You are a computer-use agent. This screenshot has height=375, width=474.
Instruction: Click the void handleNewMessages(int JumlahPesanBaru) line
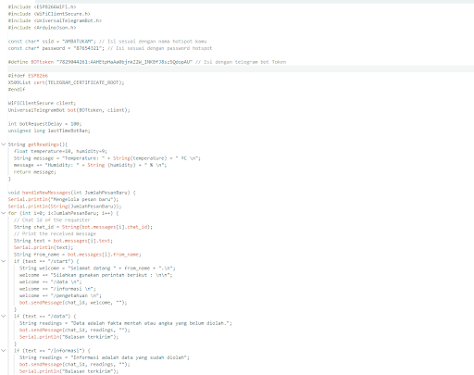tap(72, 193)
